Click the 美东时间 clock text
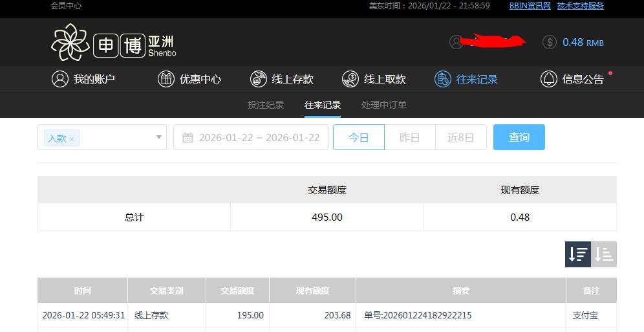The width and height of the screenshot is (644, 332). point(429,6)
